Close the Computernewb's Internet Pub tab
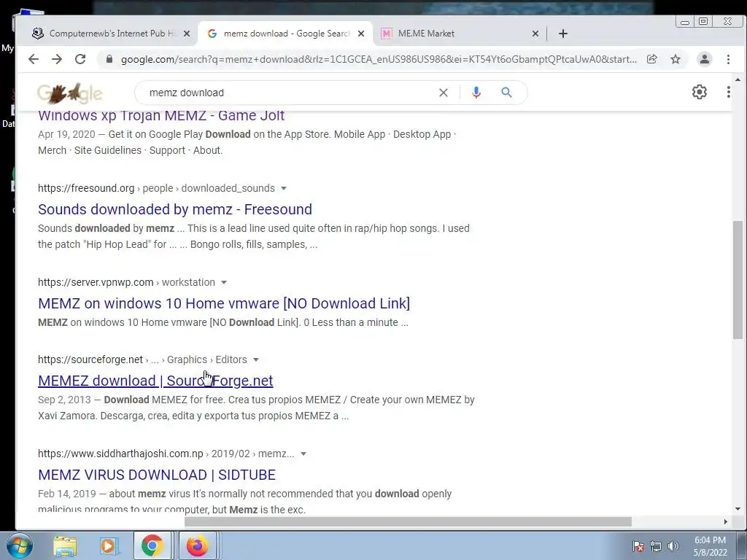Screen dimensions: 747x560 click(187, 34)
